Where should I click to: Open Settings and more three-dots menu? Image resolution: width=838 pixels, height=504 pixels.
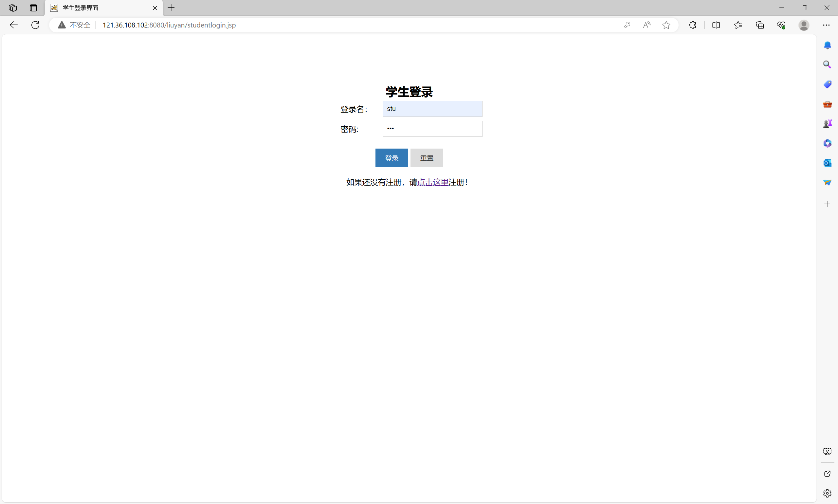click(826, 25)
